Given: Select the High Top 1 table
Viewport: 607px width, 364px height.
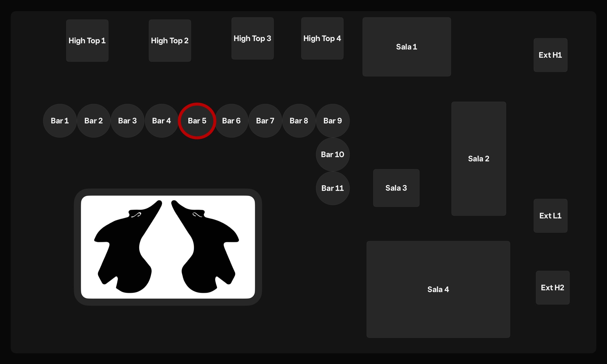Looking at the screenshot, I should click(x=87, y=40).
